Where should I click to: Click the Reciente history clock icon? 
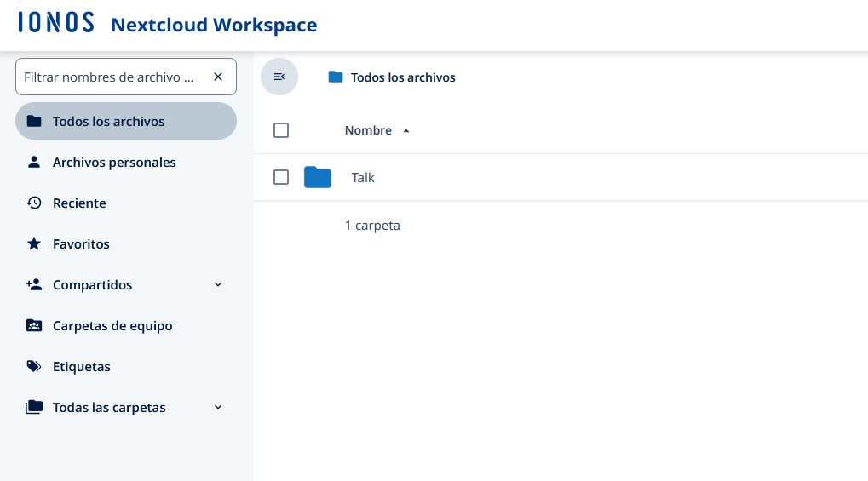(34, 203)
